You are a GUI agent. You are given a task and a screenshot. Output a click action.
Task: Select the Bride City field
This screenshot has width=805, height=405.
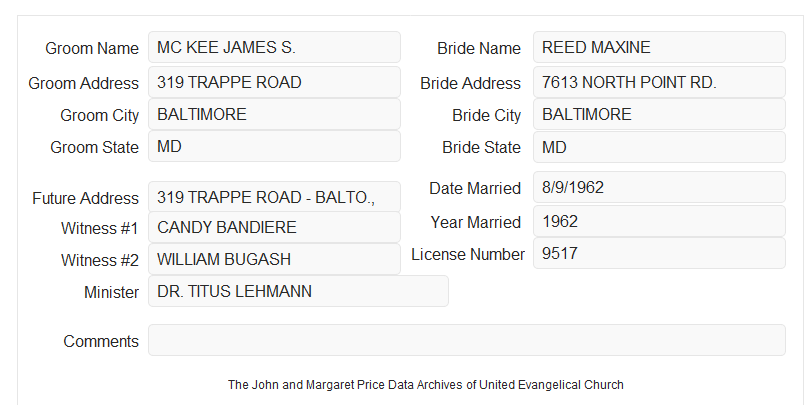point(659,114)
